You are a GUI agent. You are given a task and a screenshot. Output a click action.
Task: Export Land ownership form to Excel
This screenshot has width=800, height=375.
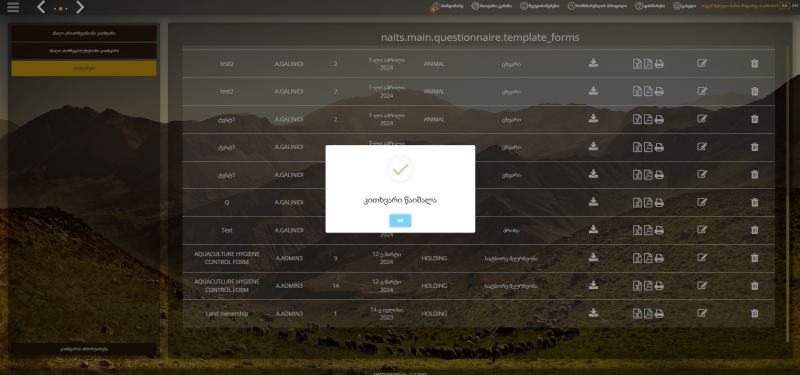tap(637, 313)
